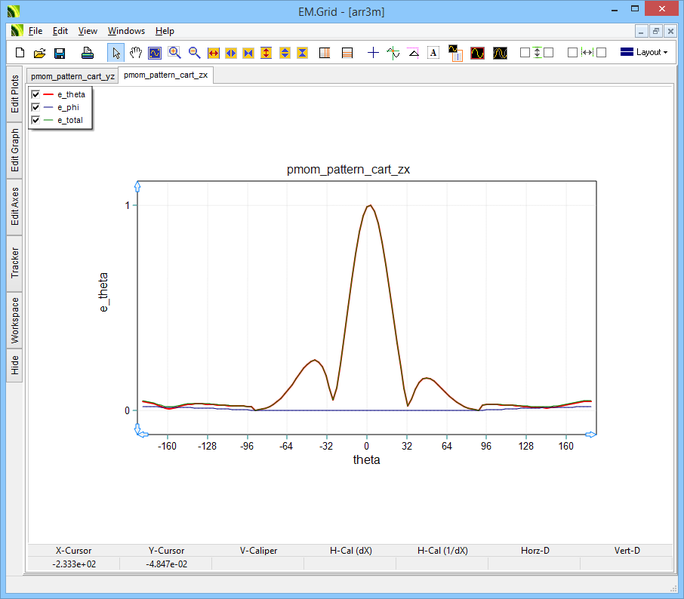
Task: Click the top-left vertical axis handle
Action: click(x=137, y=186)
